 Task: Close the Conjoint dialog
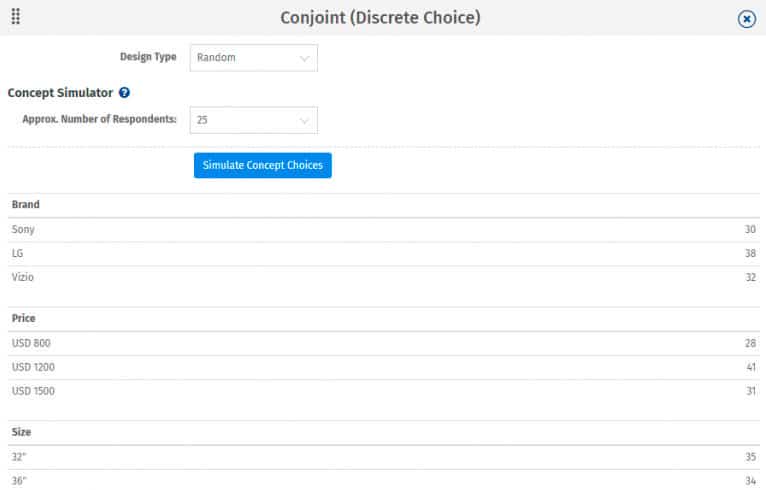746,19
